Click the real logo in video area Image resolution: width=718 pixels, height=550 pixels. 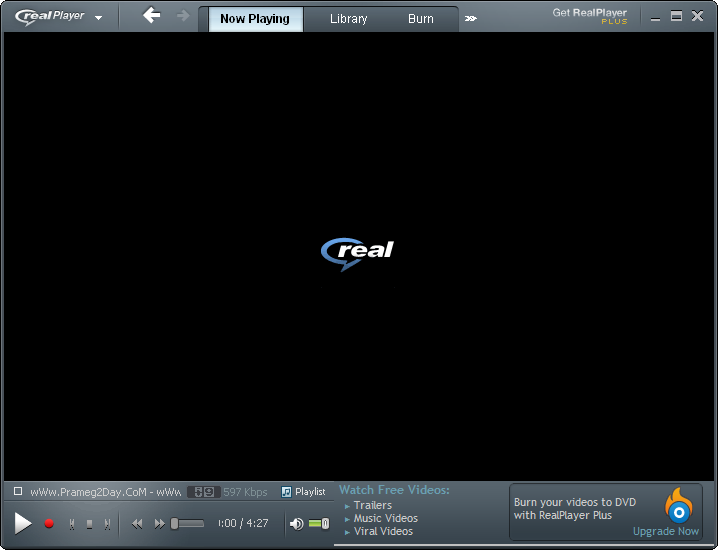point(357,254)
